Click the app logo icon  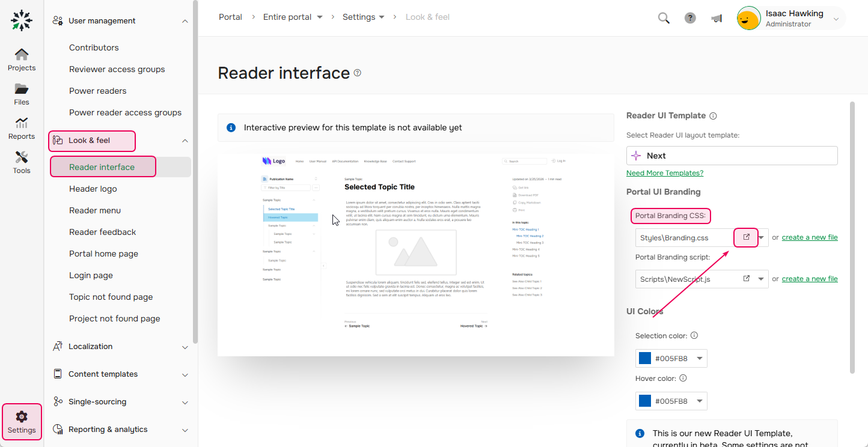22,20
